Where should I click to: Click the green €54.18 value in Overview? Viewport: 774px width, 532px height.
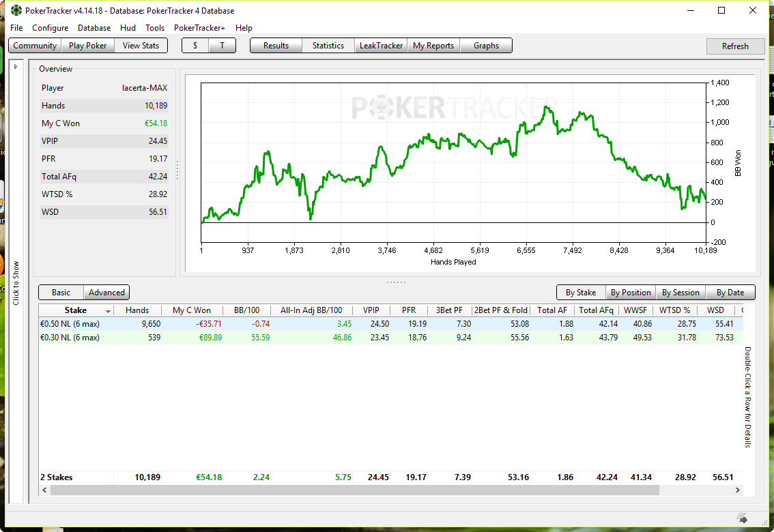[x=156, y=123]
